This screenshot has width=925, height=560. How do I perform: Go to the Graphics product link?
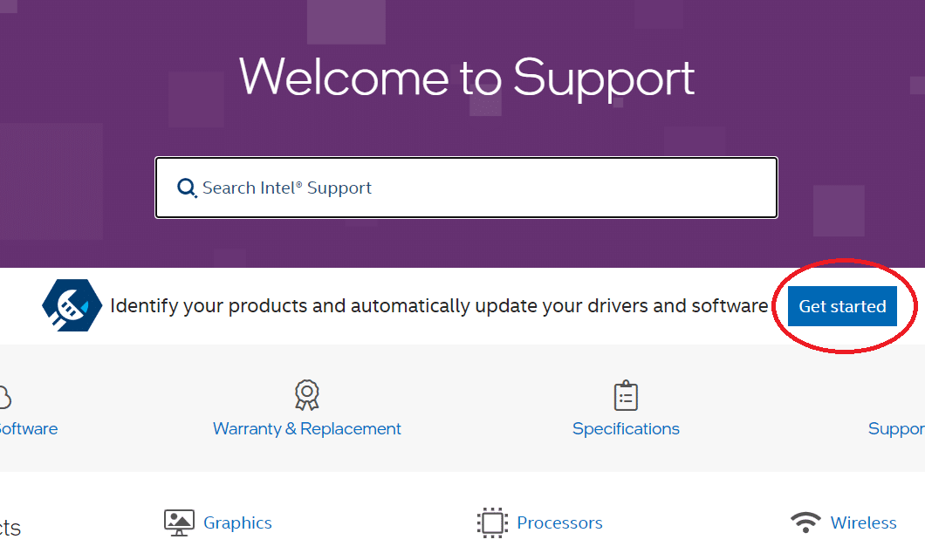pos(237,523)
